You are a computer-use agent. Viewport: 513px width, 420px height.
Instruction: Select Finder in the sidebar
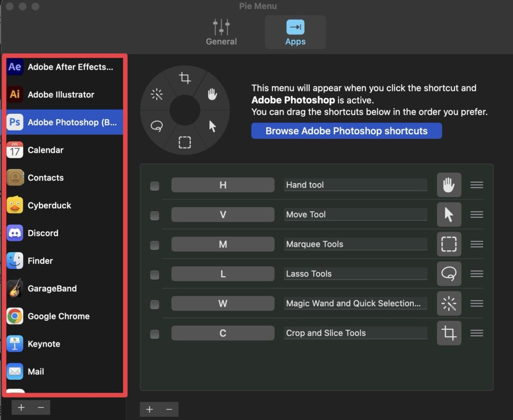pos(65,261)
